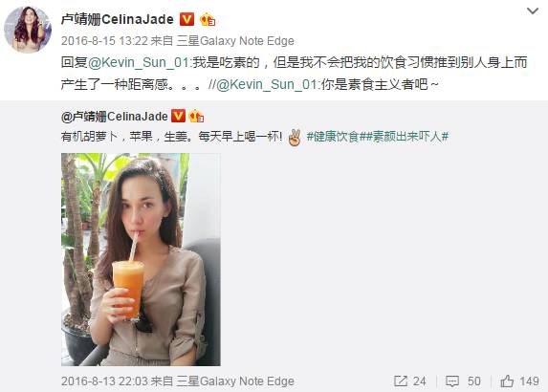Click the membership crown badge beside top username

pos(208,19)
